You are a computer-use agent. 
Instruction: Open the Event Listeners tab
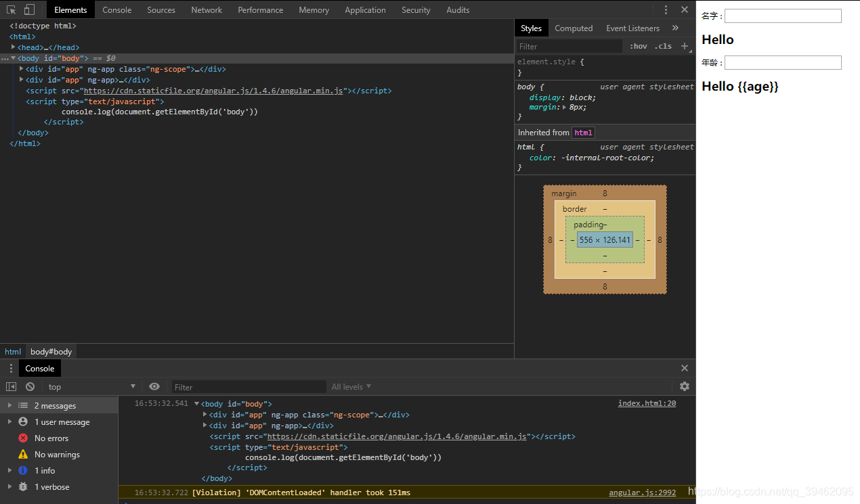(632, 28)
